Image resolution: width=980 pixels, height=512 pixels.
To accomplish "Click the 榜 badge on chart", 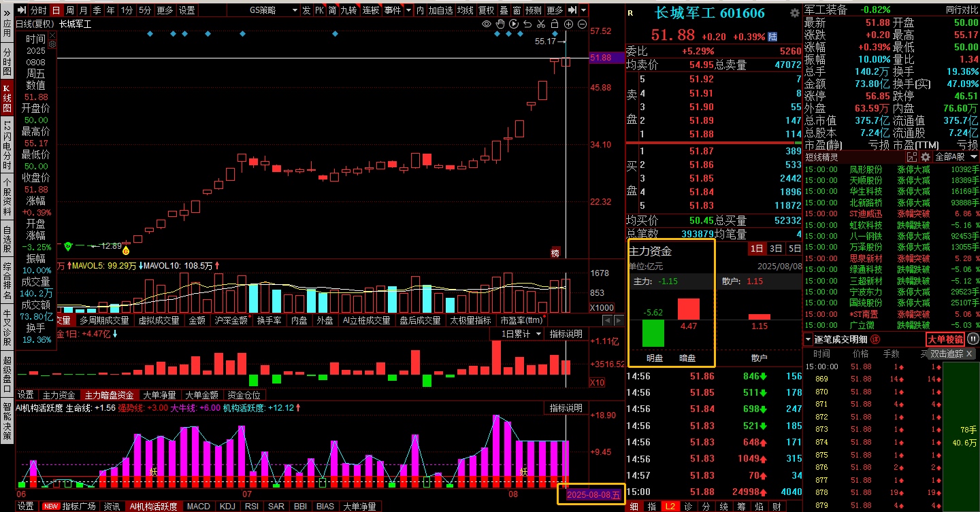I will tap(555, 252).
